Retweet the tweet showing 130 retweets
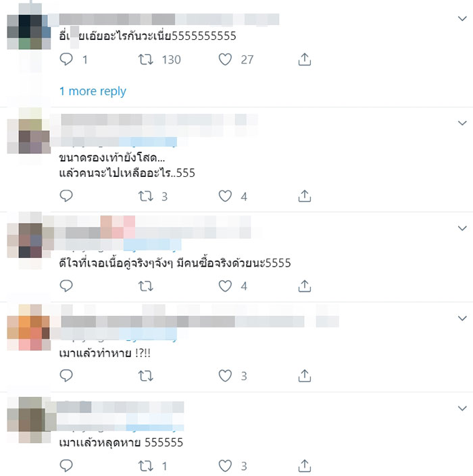This screenshot has width=473, height=476. 145,59
